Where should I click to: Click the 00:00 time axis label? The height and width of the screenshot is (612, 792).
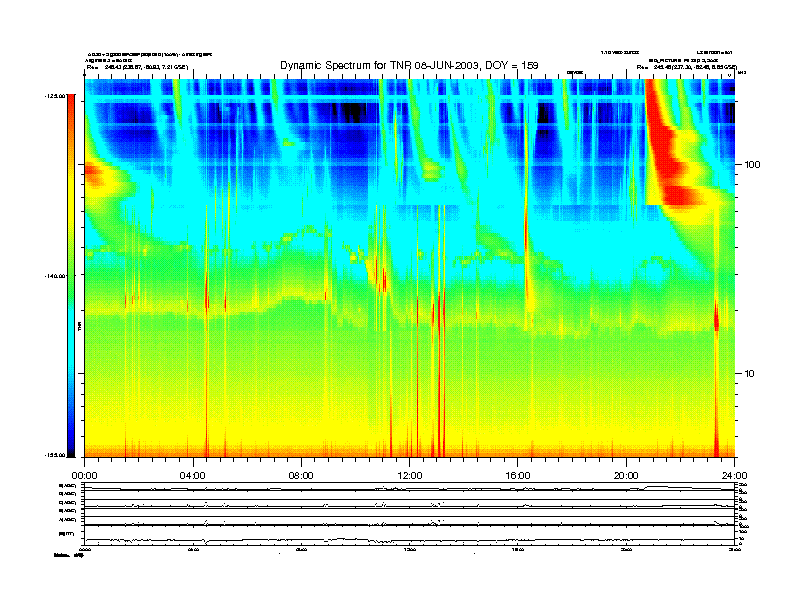coord(84,476)
